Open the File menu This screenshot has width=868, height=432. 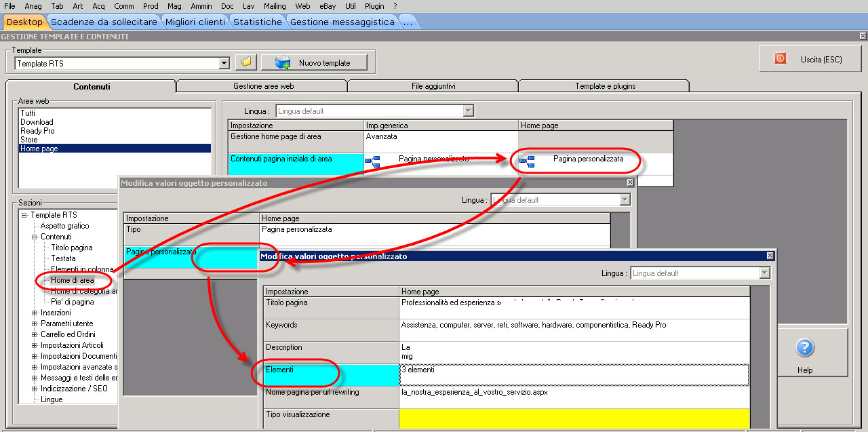(9, 6)
